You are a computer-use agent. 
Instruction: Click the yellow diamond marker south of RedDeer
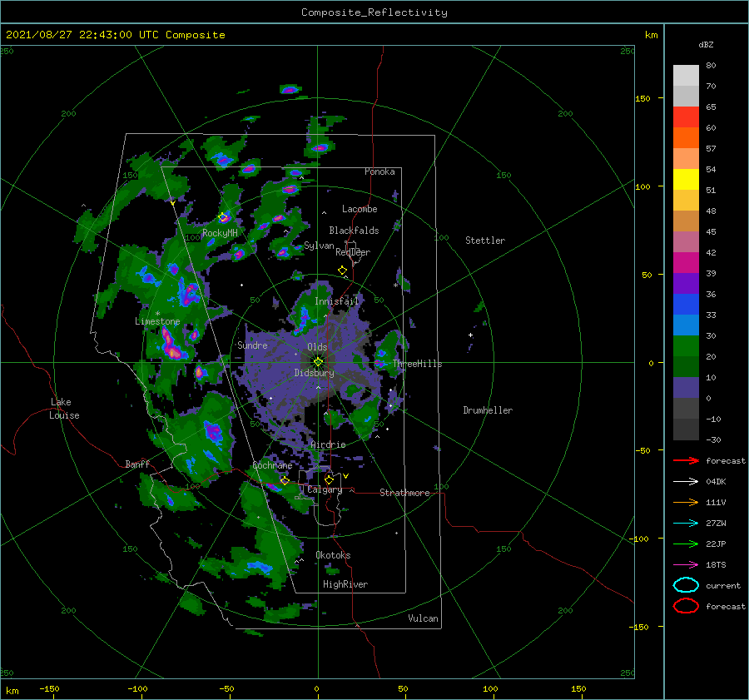[342, 271]
